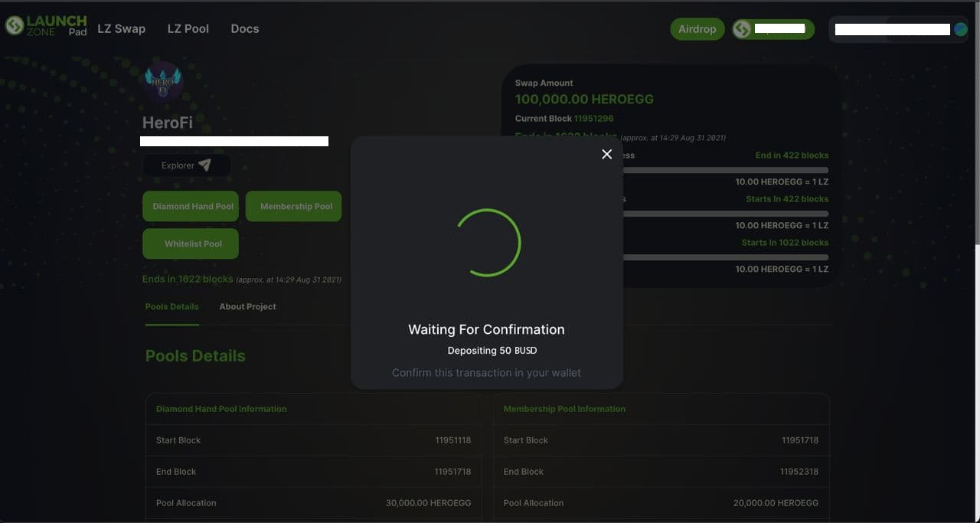Open the Docs menu item

click(x=245, y=28)
